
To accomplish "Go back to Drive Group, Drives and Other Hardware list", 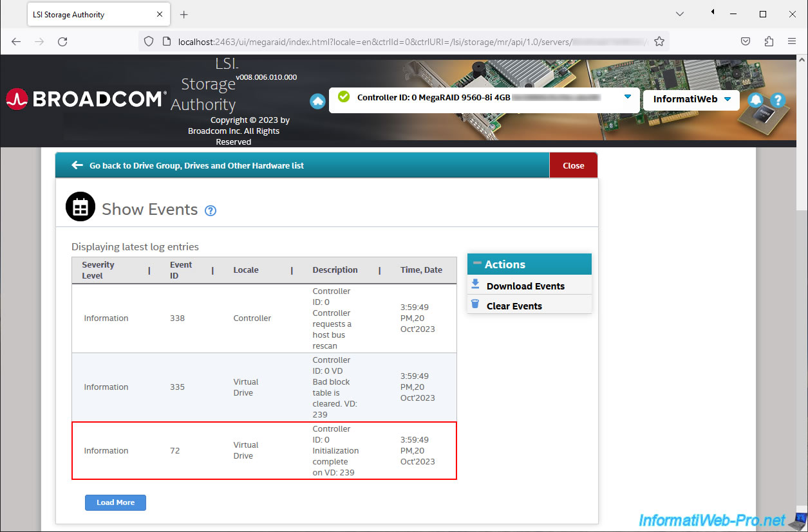I will click(x=196, y=165).
